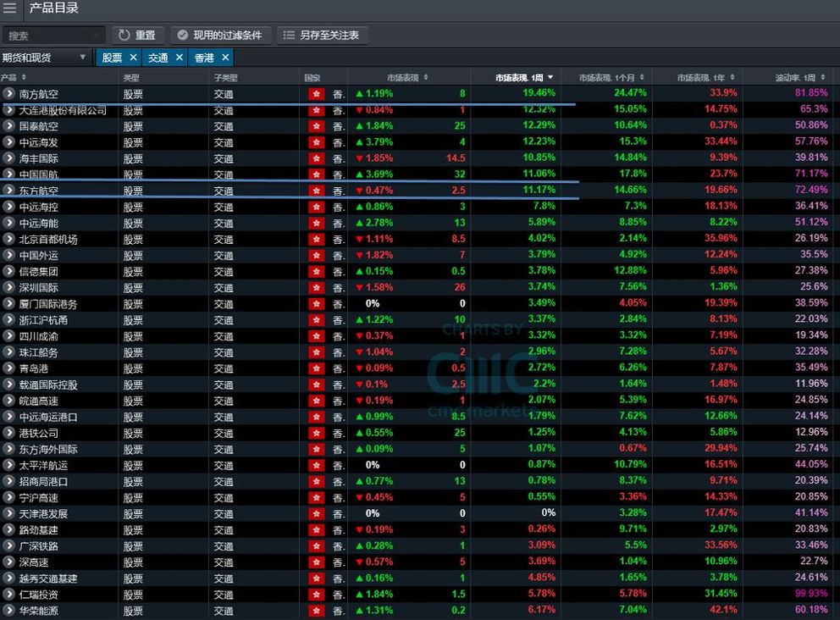
Task: Expand the 厦门国际港务 row
Action: click(x=8, y=304)
